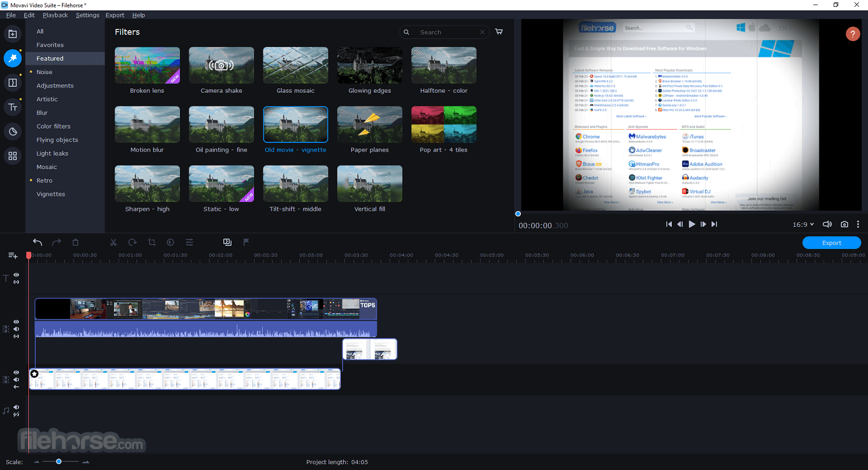The width and height of the screenshot is (868, 470).
Task: Select the Glowing edges filter thumbnail
Action: click(370, 65)
